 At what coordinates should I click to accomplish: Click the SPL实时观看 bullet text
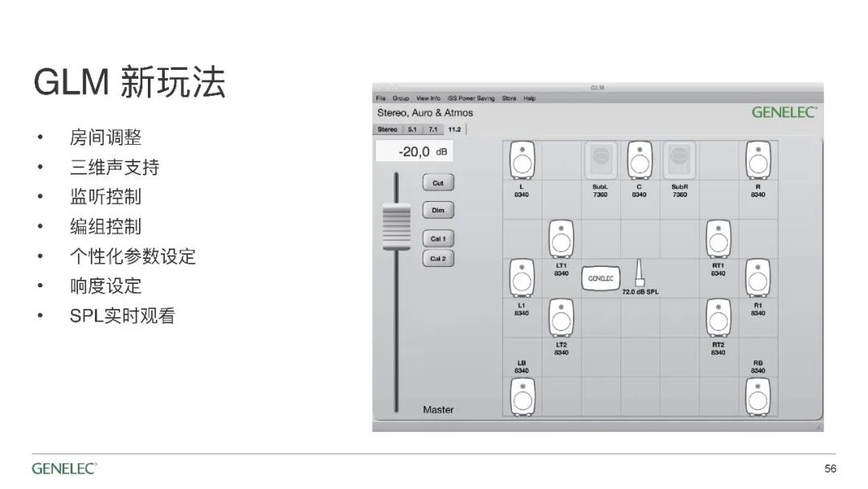[x=122, y=315]
